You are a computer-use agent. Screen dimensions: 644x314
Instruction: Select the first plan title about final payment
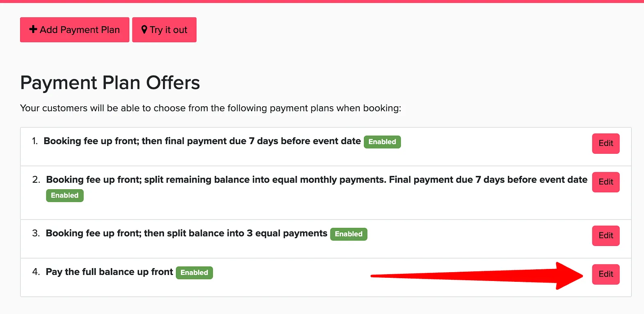pos(202,141)
